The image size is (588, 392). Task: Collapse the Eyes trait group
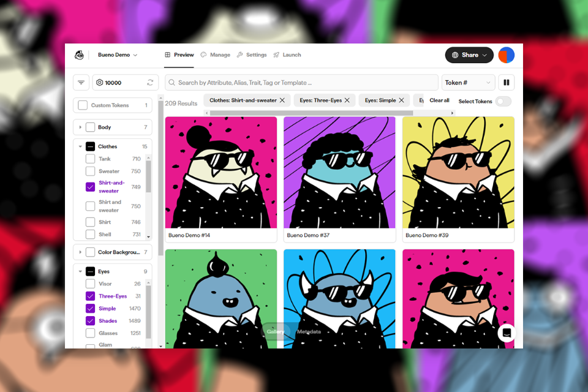[x=80, y=271]
